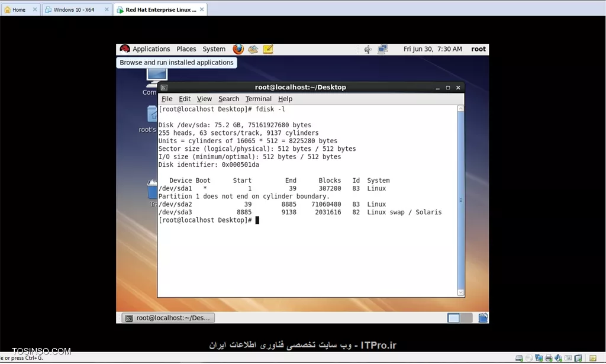606x364 pixels.
Task: Open the terminal Search menu
Action: 229,99
